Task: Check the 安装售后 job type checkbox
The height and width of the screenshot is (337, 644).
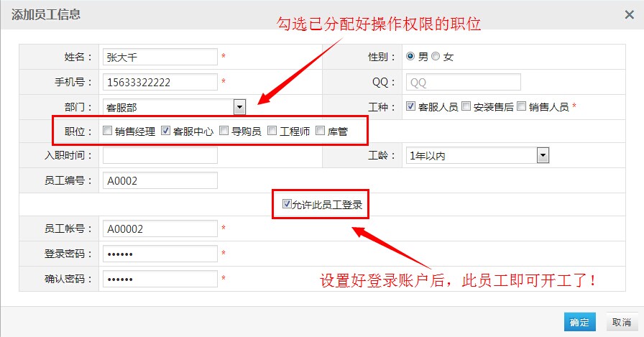Action: tap(466, 106)
